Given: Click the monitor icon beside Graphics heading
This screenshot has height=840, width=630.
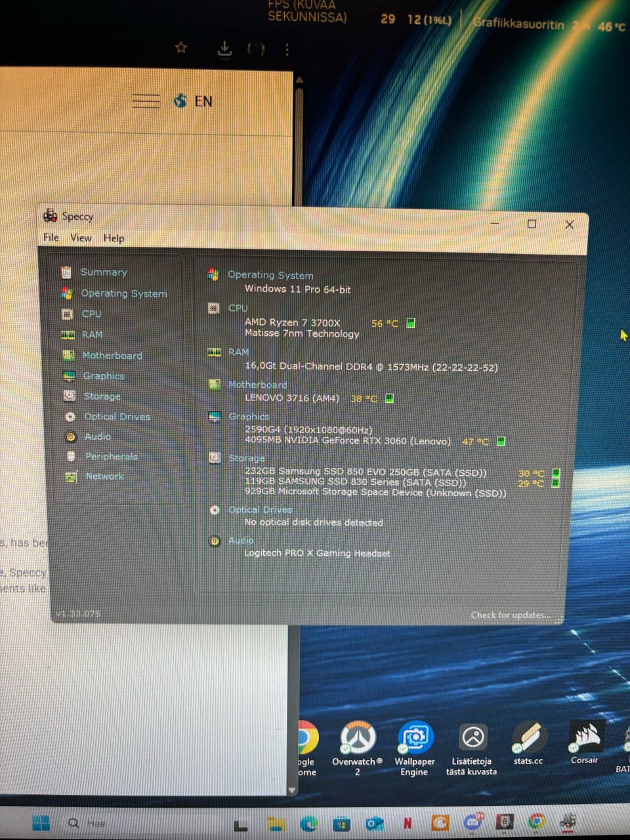Looking at the screenshot, I should click(215, 416).
